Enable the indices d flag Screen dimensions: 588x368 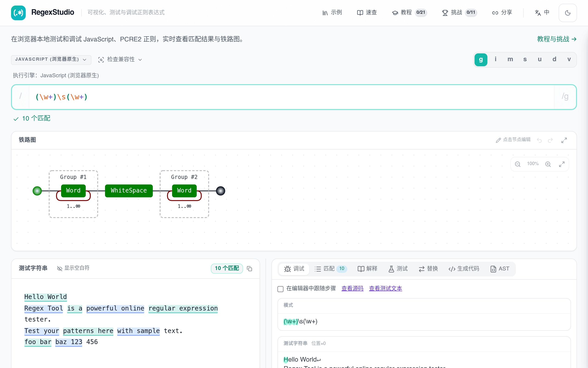pos(554,60)
